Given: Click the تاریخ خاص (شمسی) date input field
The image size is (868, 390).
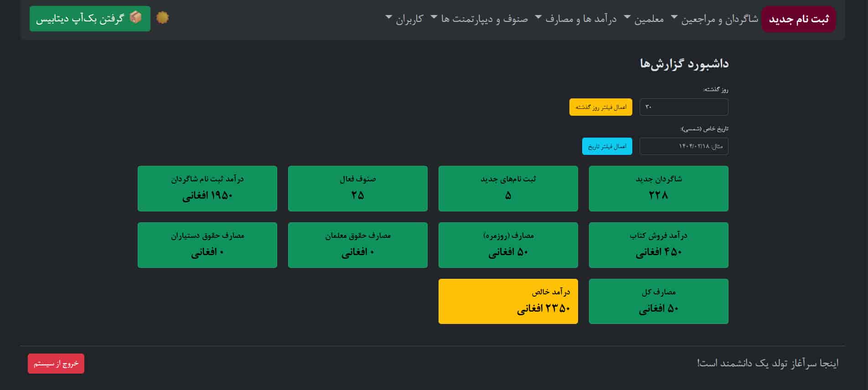Looking at the screenshot, I should pyautogui.click(x=684, y=146).
